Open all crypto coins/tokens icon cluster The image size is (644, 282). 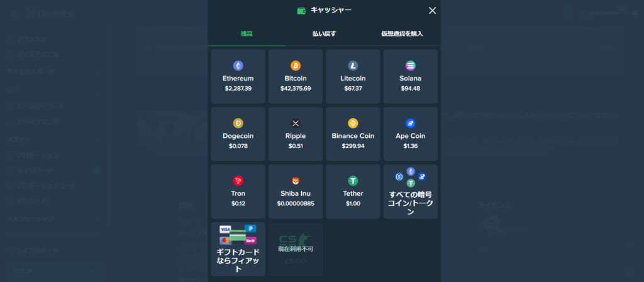(411, 177)
